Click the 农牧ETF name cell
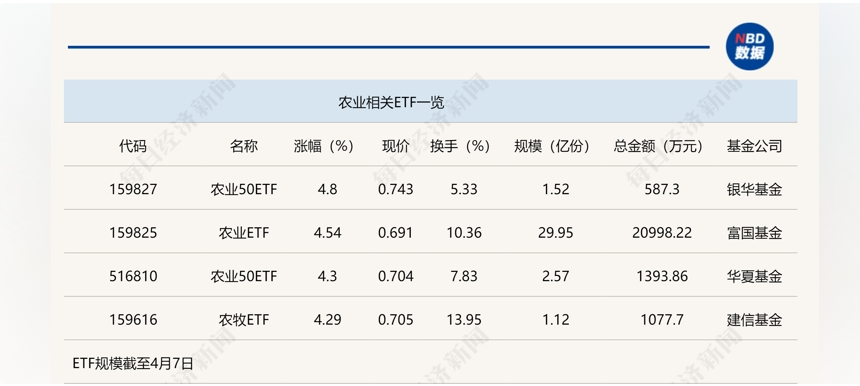Viewport: 860px width, 386px height. pos(244,319)
